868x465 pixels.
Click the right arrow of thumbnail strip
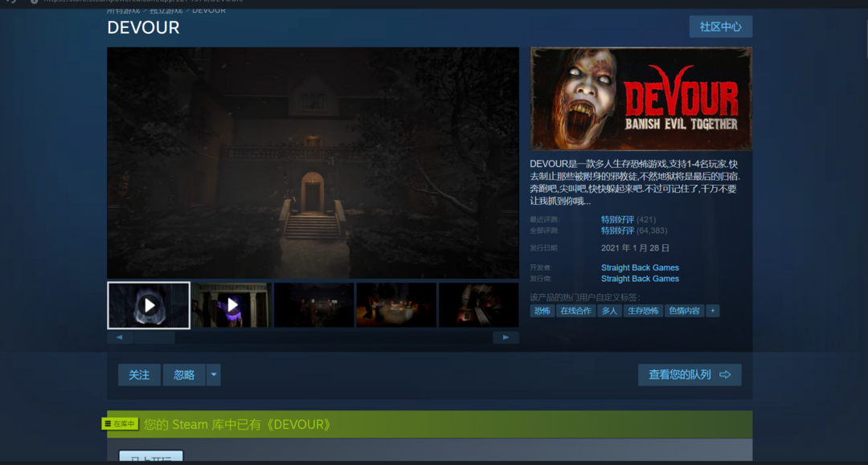506,337
